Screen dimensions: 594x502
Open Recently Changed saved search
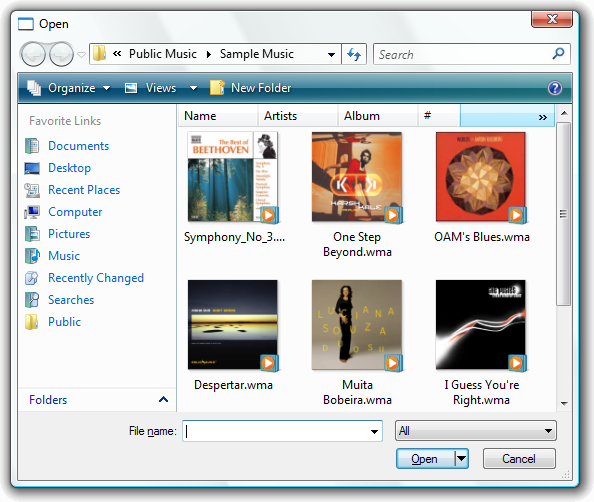[96, 278]
